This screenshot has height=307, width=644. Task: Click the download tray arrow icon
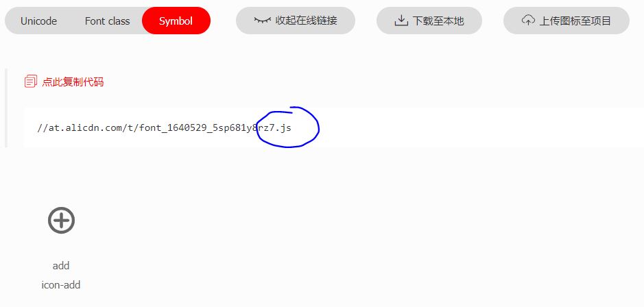point(401,20)
